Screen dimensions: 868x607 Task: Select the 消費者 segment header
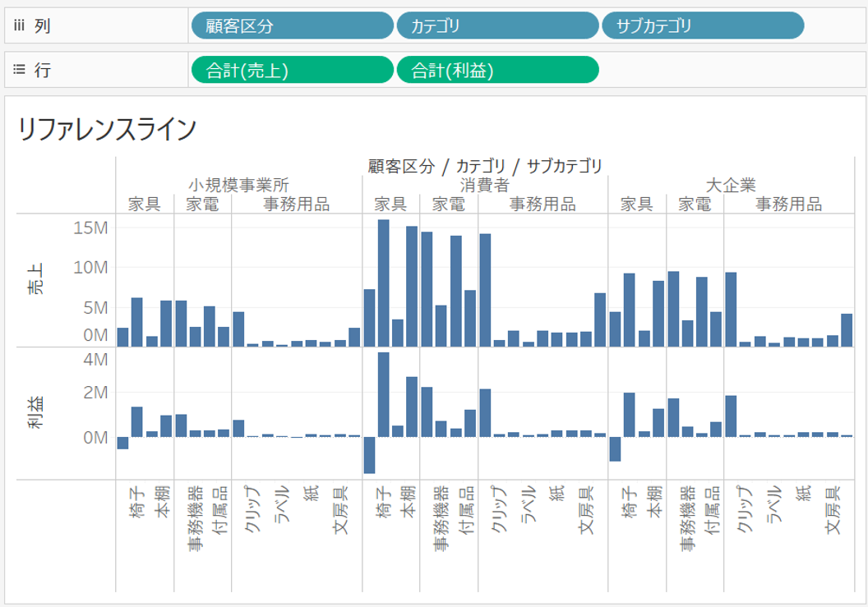[x=485, y=185]
